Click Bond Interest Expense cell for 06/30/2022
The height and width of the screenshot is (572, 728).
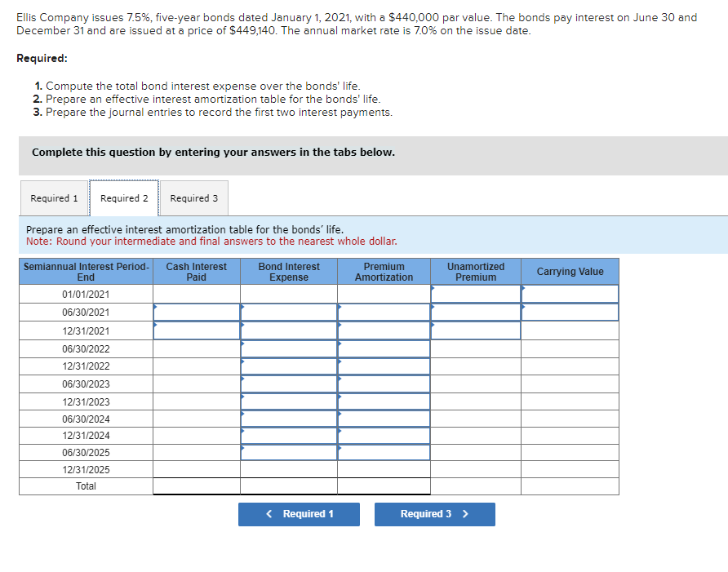[289, 348]
